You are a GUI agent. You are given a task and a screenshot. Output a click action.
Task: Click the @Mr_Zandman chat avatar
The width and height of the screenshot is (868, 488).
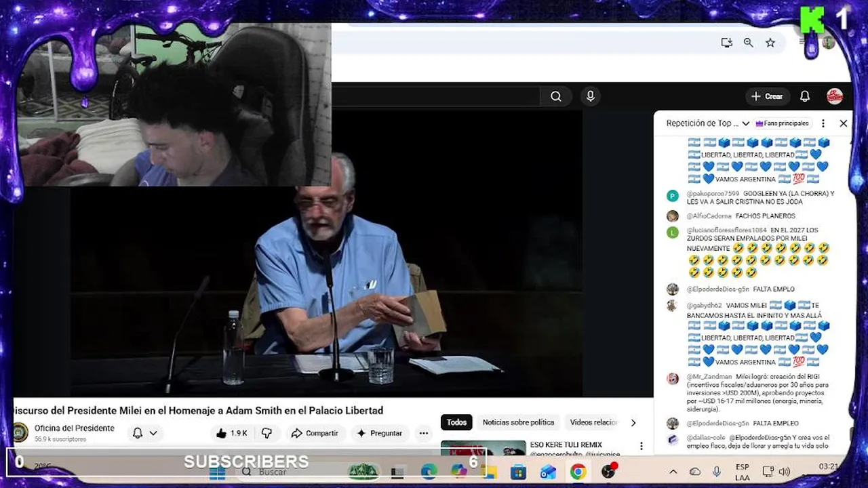pos(673,379)
